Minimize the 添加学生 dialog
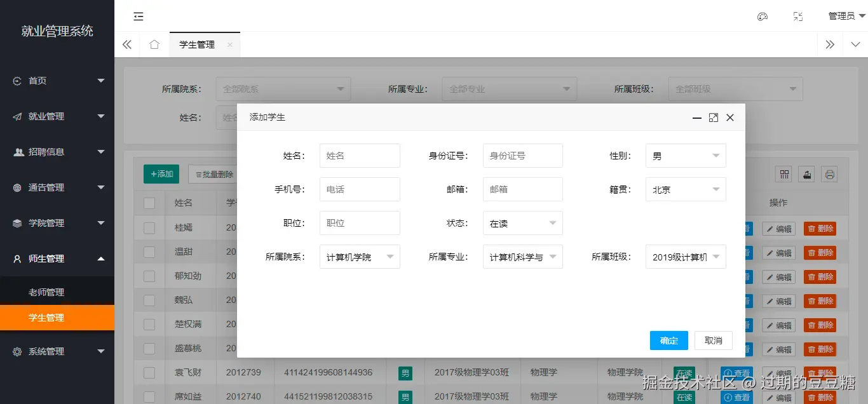 (696, 118)
